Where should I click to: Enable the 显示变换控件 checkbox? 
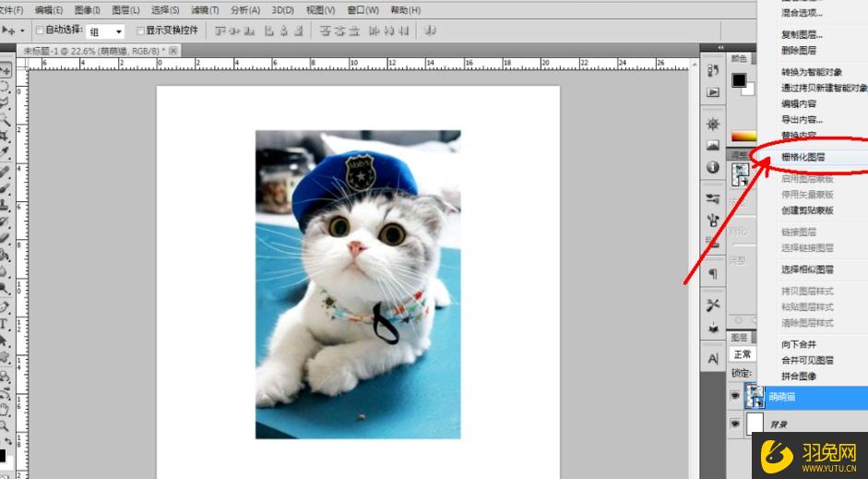pyautogui.click(x=140, y=30)
